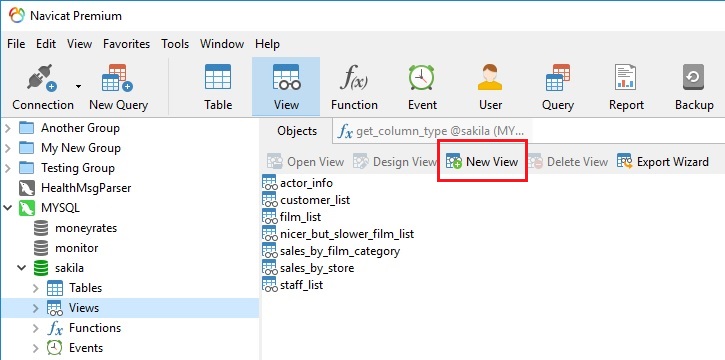Image resolution: width=725 pixels, height=360 pixels.
Task: Open the Query toolbar icon
Action: click(558, 77)
